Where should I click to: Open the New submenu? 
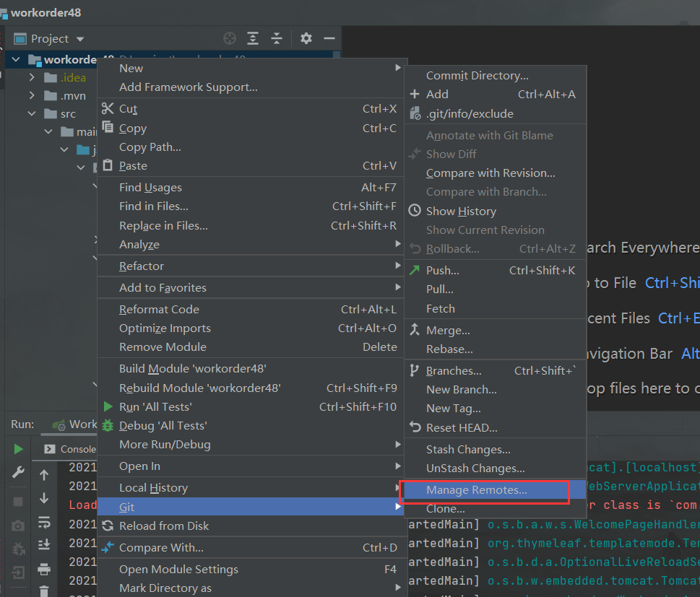click(x=251, y=69)
